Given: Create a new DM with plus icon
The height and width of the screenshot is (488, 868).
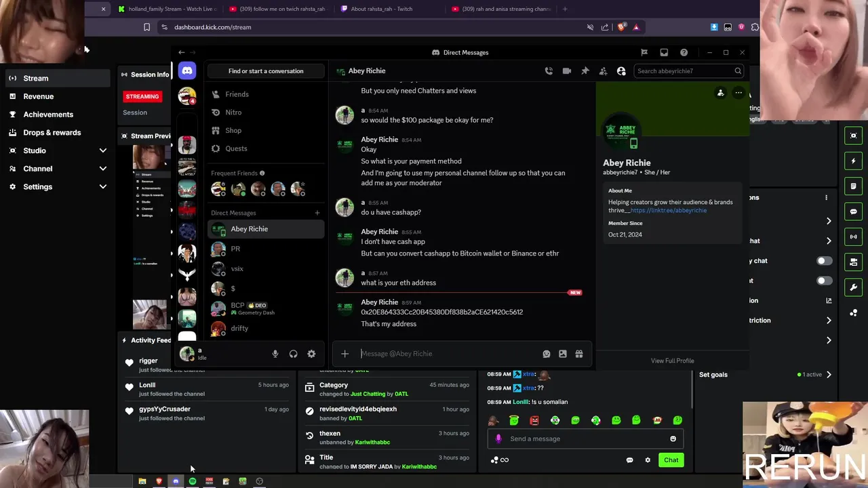Looking at the screenshot, I should pyautogui.click(x=317, y=213).
